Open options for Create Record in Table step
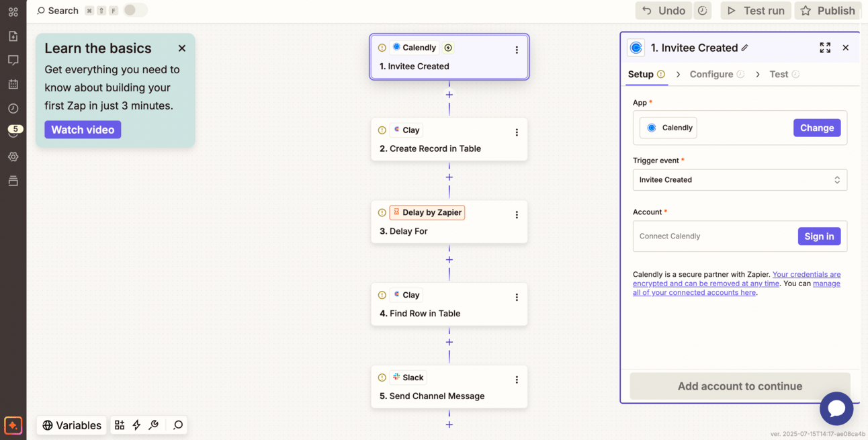The width and height of the screenshot is (868, 440). (517, 133)
